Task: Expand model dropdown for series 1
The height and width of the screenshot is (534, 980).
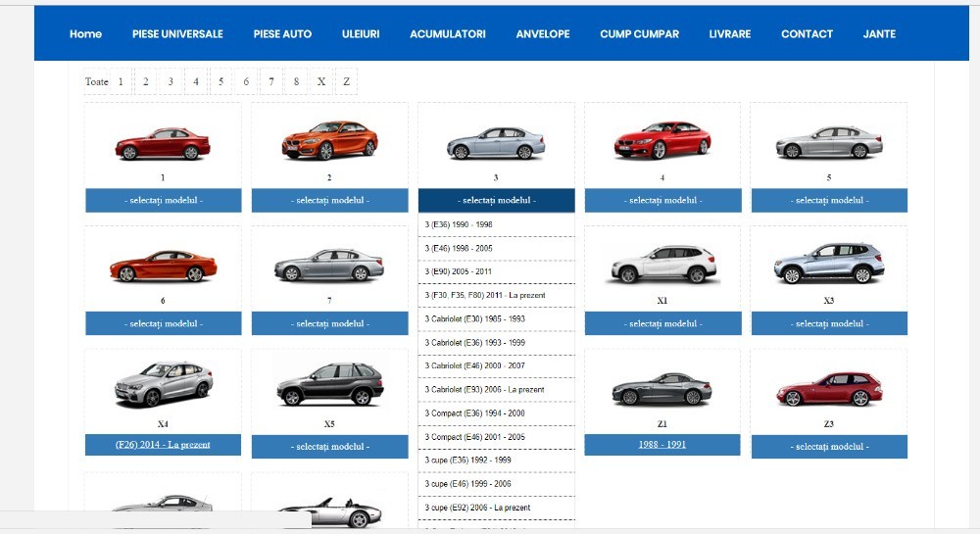Action: click(163, 201)
